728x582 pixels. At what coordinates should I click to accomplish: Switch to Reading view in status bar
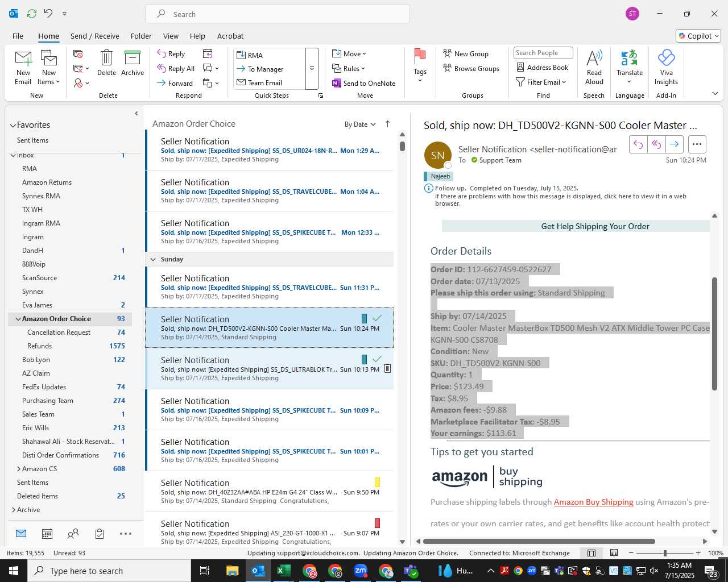614,553
